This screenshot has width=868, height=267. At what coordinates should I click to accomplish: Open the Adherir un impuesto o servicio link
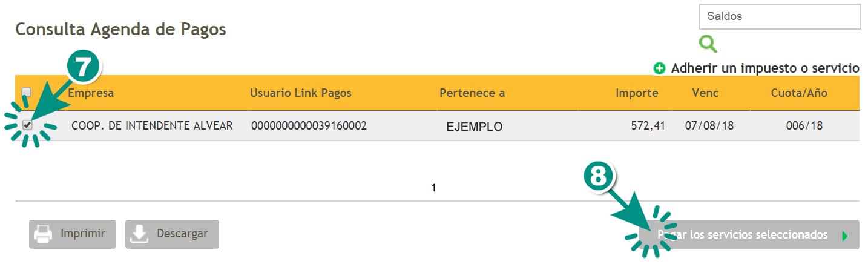[765, 68]
